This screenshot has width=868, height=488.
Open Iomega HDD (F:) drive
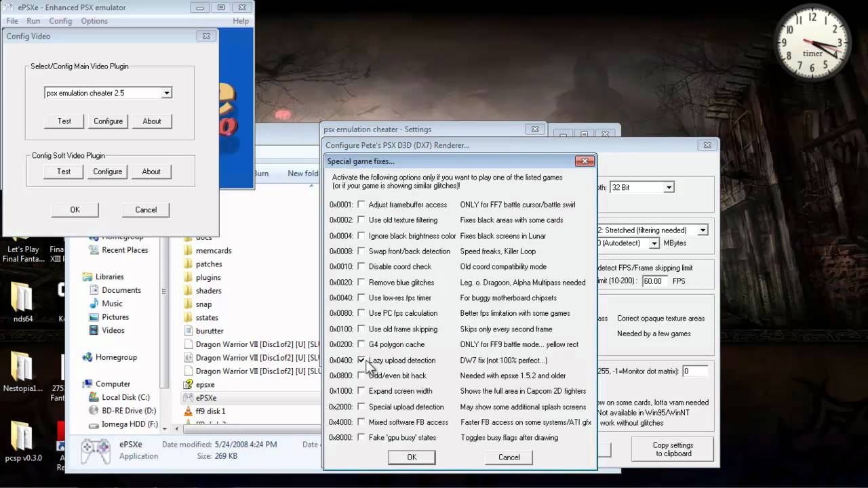coord(130,424)
